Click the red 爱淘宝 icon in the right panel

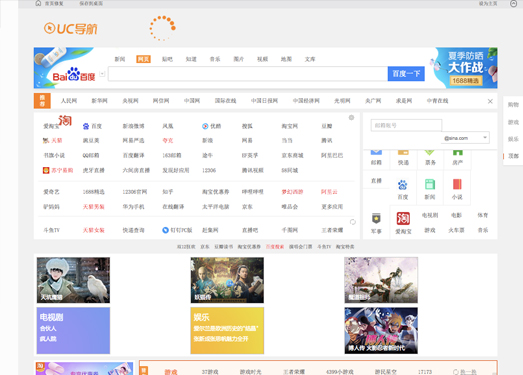pos(403,219)
